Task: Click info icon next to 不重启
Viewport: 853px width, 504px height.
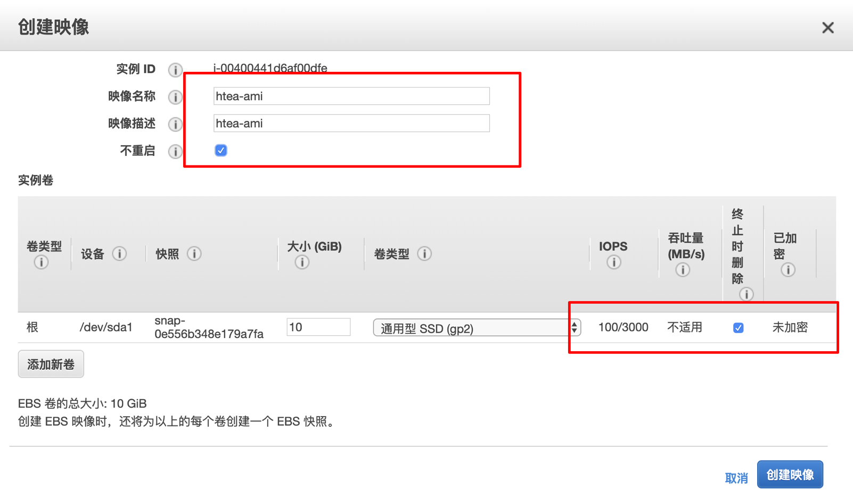Action: click(175, 151)
